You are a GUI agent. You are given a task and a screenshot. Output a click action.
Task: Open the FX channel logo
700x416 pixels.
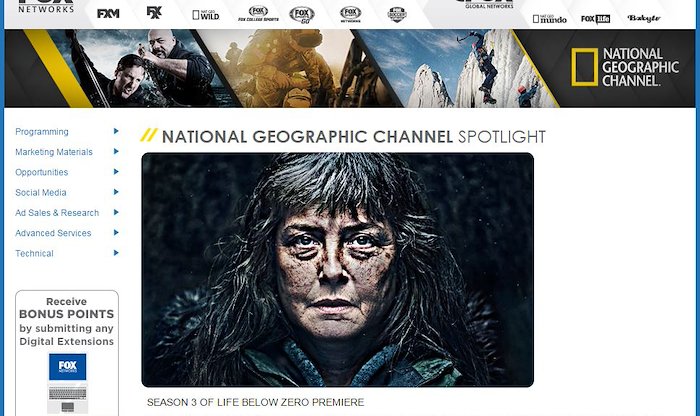pyautogui.click(x=154, y=12)
